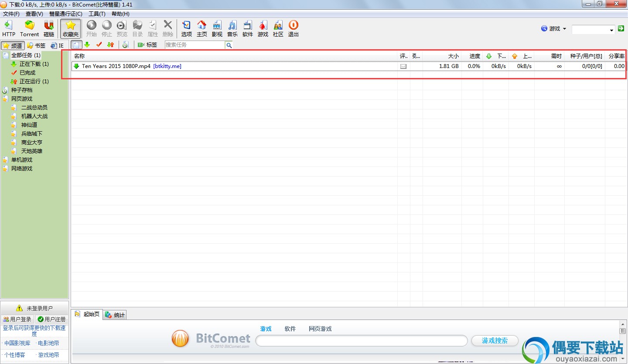
Task: Expand the 网页游戏 folder
Action: [22, 99]
